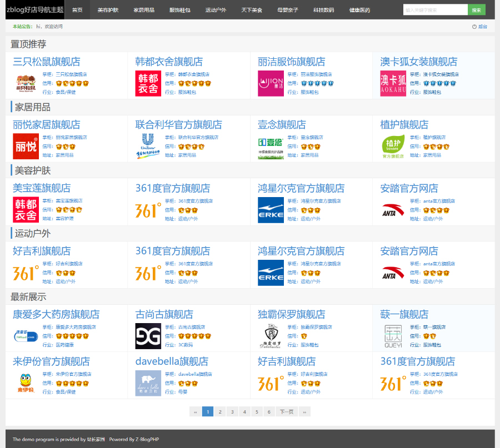Click the 下一页 next page button
Screen dimensions: 500x448
click(x=287, y=412)
